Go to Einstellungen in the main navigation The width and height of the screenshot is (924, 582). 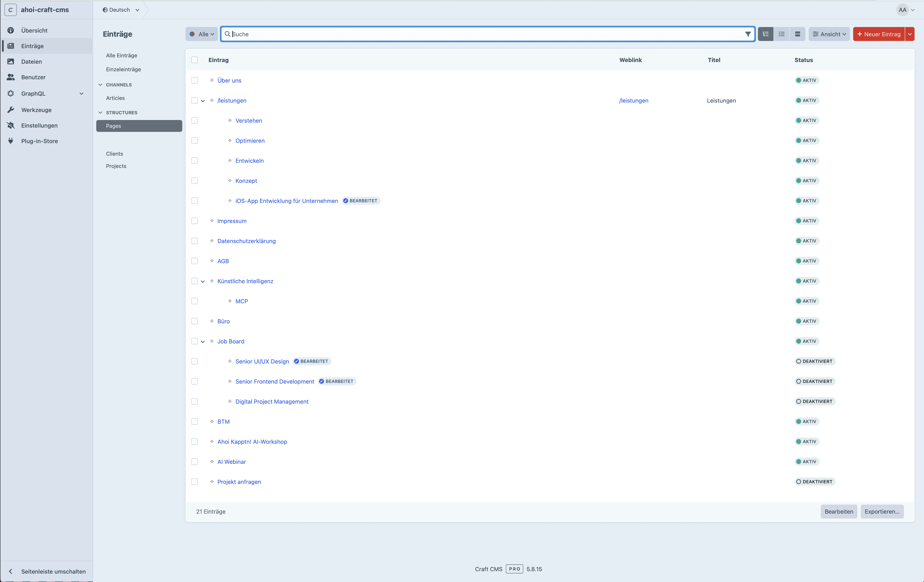[x=39, y=126]
